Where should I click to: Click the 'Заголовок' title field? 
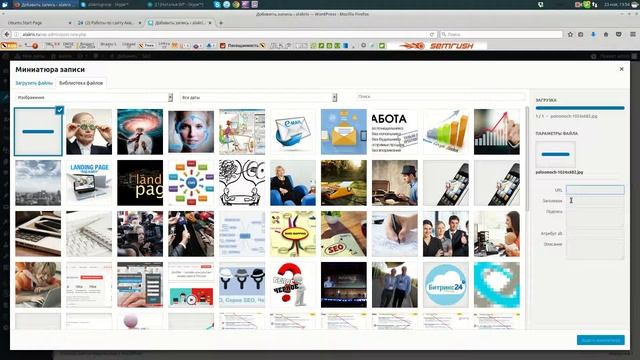[x=595, y=200]
